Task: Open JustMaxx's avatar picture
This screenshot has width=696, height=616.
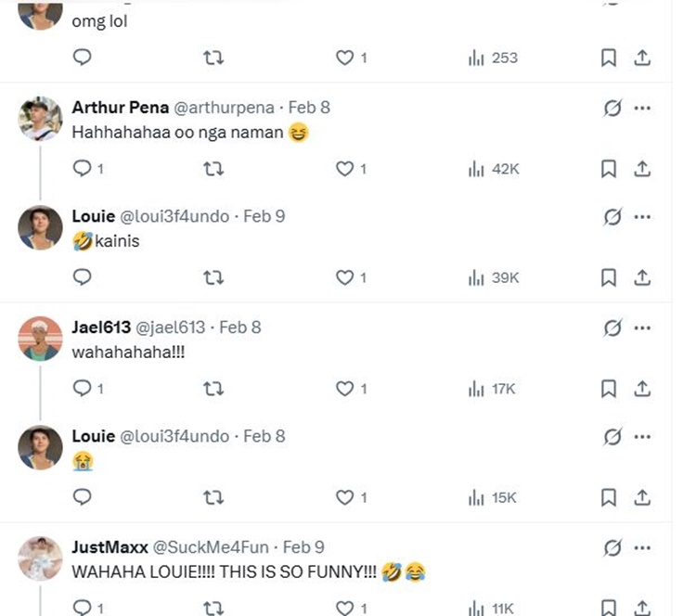Action: tap(40, 558)
